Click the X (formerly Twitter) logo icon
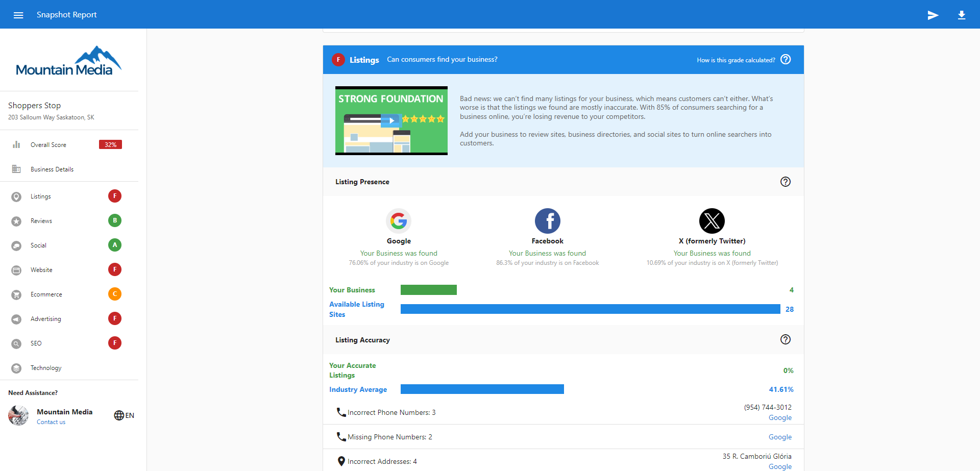The width and height of the screenshot is (980, 471). (712, 221)
